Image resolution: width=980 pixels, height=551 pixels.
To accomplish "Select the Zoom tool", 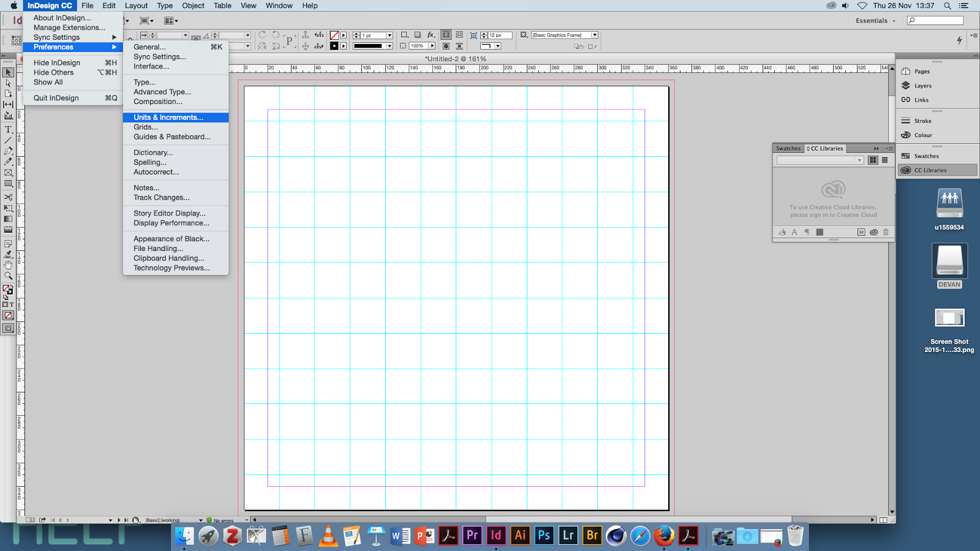I will coord(8,276).
